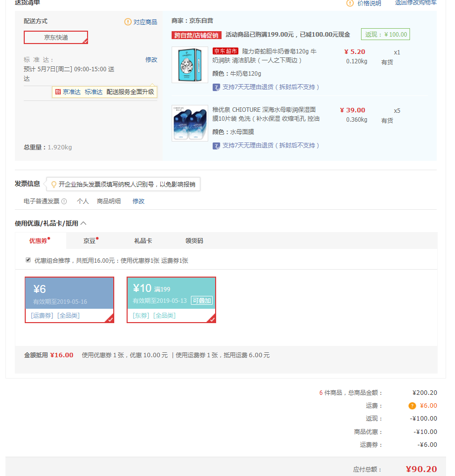
Task: Click info icon next to 电子普通发票
Action: pos(64,201)
